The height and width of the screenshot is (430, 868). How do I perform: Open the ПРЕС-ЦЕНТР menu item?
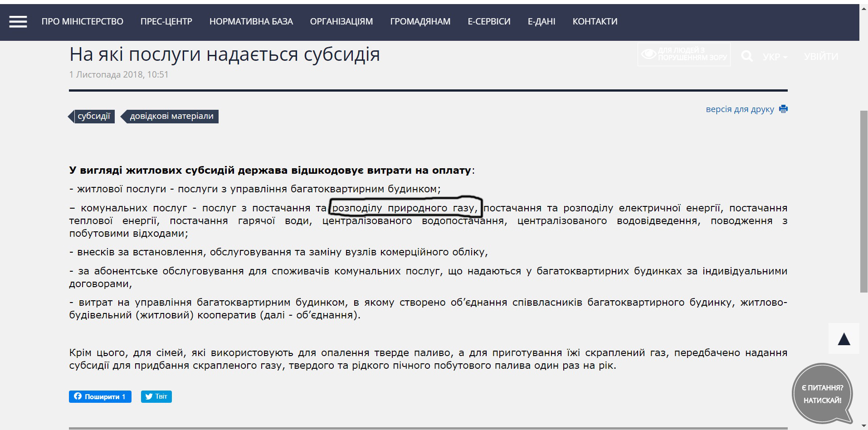pos(166,21)
